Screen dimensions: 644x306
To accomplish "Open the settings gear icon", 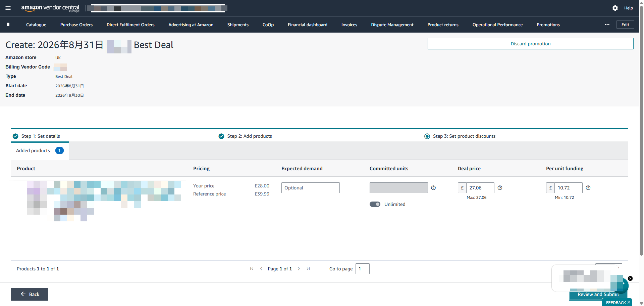I will click(x=615, y=8).
